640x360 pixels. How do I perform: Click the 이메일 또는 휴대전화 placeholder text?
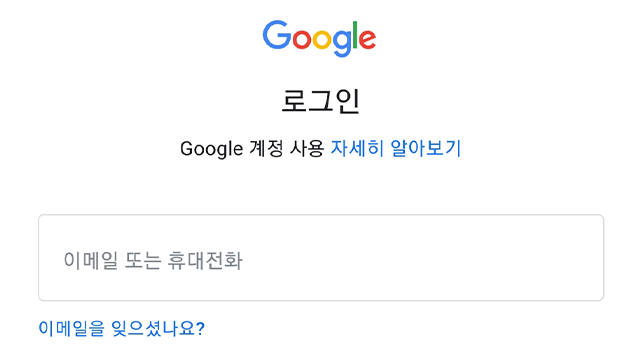pos(153,260)
